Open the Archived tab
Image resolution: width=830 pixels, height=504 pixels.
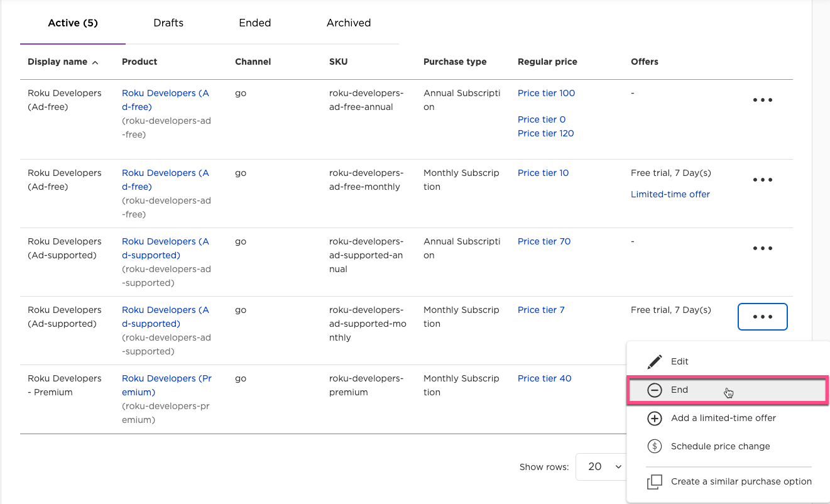pos(348,23)
